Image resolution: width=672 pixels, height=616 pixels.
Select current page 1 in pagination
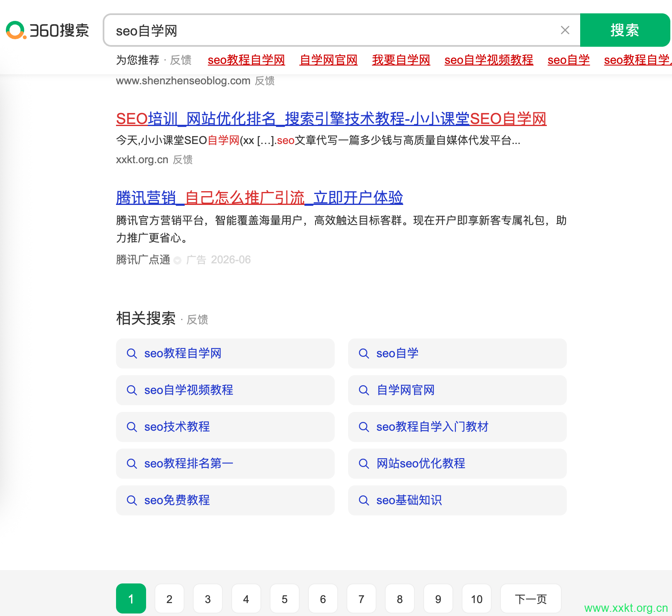131,598
